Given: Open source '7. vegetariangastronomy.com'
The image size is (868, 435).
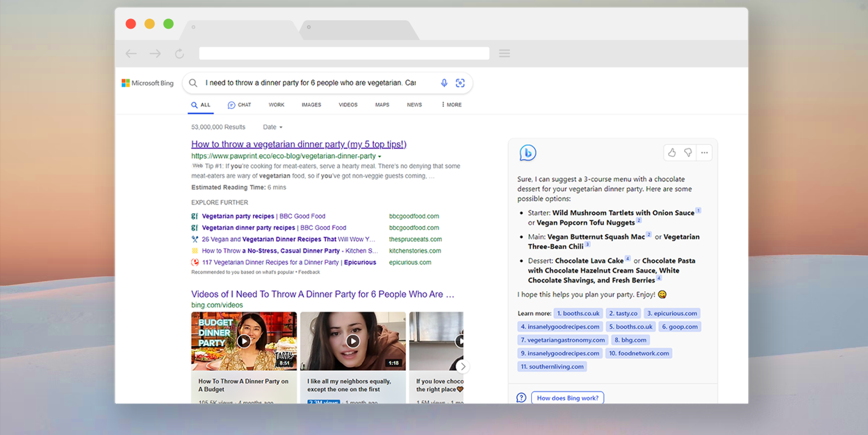Looking at the screenshot, I should tap(563, 340).
